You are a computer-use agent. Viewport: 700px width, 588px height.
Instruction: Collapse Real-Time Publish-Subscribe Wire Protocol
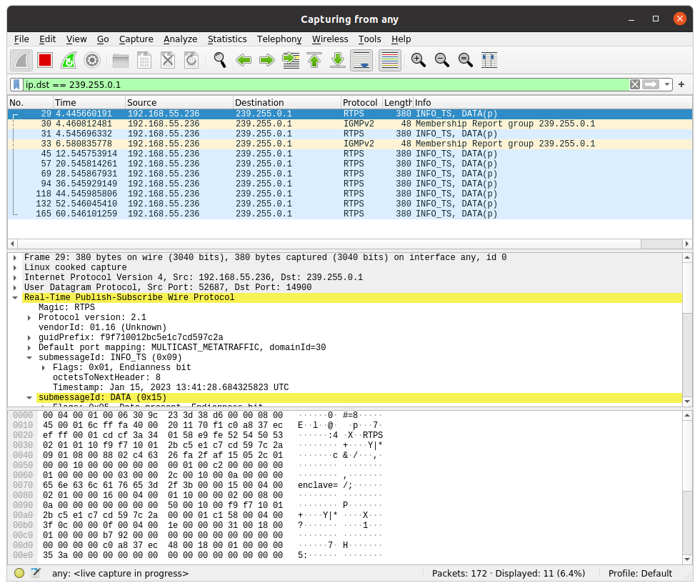pos(15,298)
